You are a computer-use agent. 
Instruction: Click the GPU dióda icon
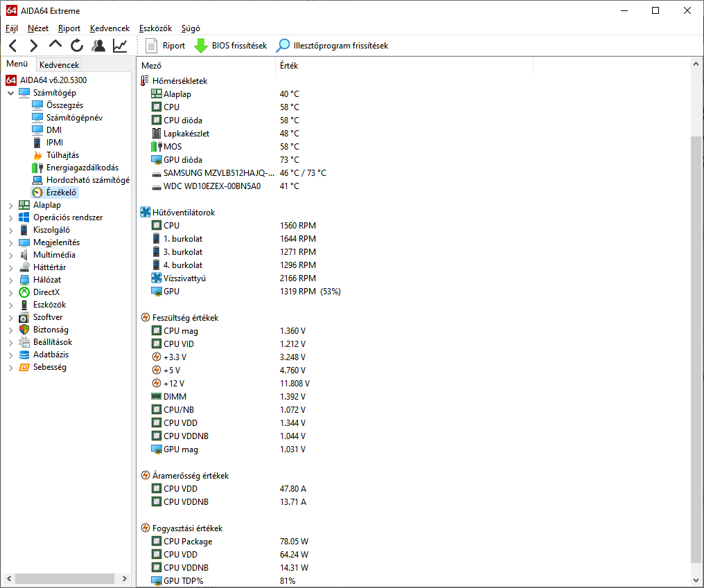(156, 160)
